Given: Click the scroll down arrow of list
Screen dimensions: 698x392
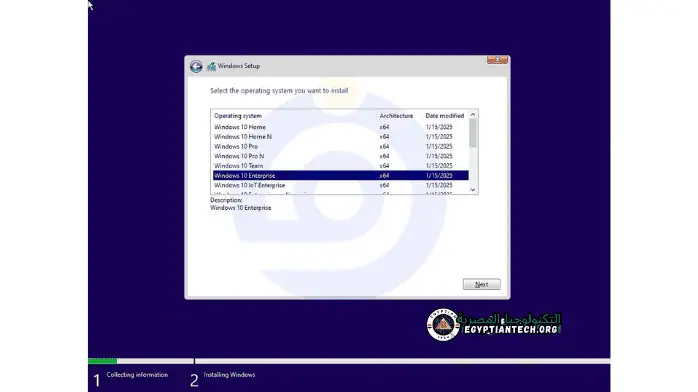Looking at the screenshot, I should (x=473, y=190).
